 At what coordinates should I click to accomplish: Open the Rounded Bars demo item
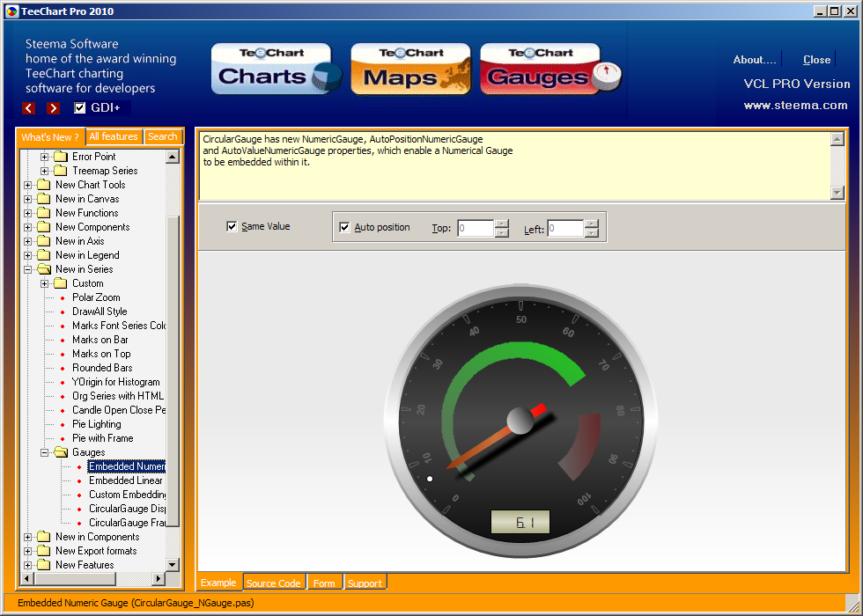(x=102, y=368)
